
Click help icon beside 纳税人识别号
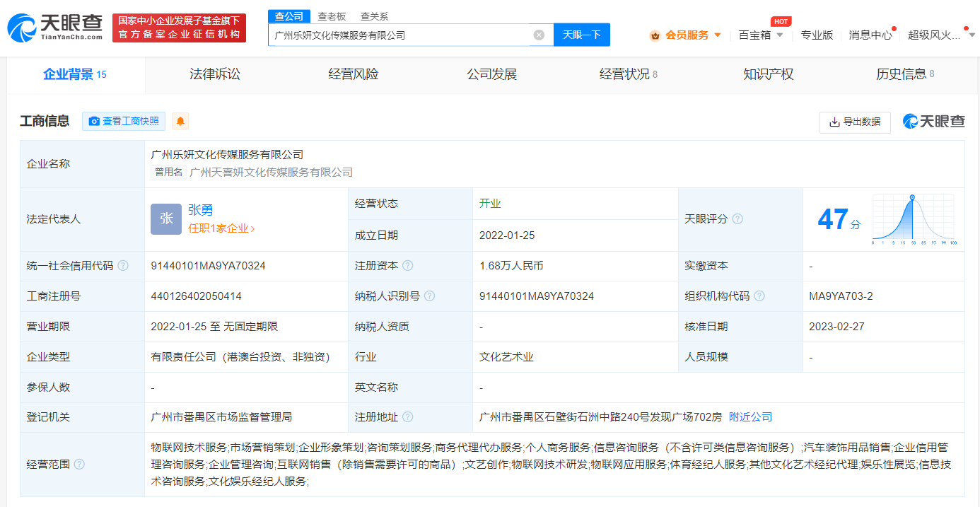(429, 296)
